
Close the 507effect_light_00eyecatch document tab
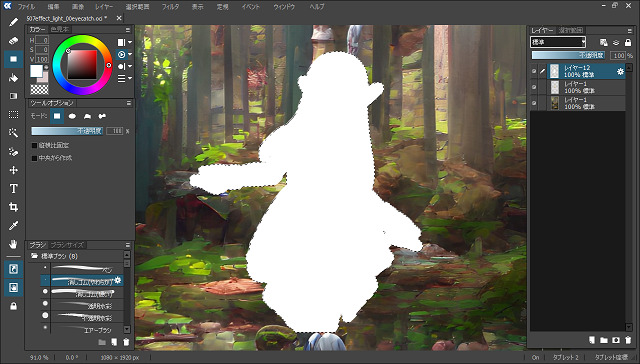tap(119, 18)
